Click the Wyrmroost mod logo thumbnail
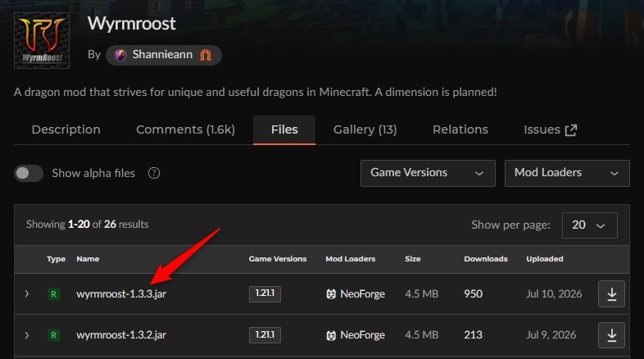The height and width of the screenshot is (359, 644). pos(42,40)
